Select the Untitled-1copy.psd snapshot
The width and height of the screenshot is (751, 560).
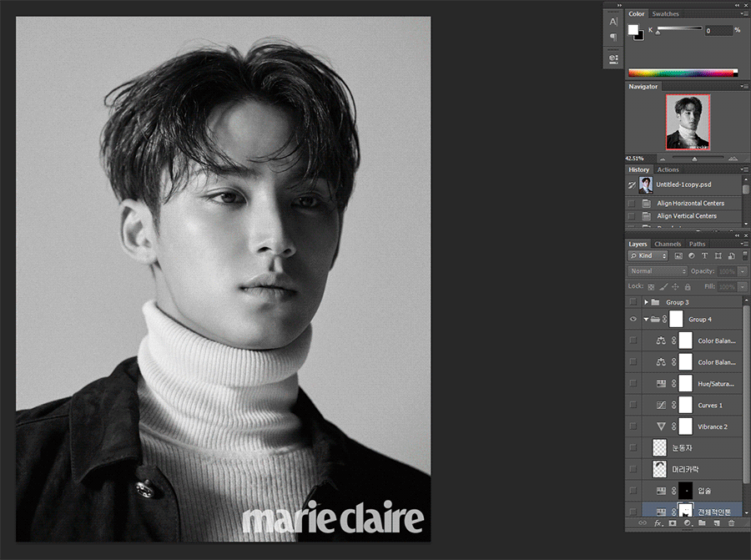(683, 184)
